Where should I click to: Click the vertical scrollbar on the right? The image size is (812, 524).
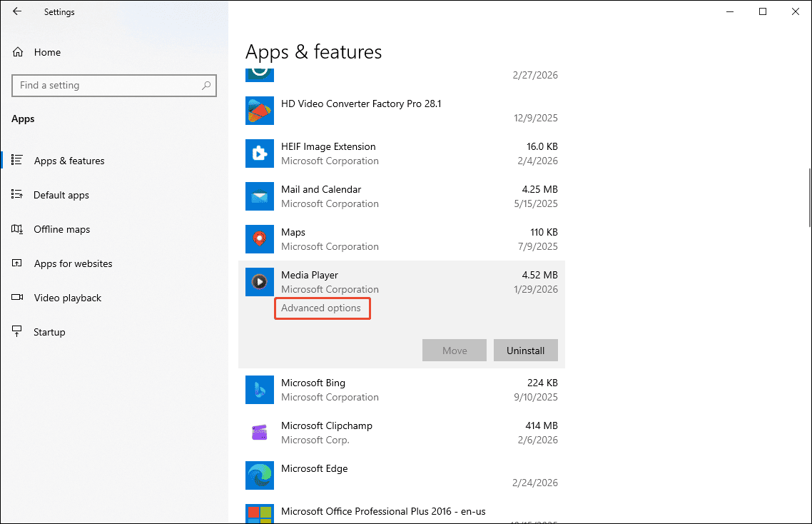[x=808, y=214]
